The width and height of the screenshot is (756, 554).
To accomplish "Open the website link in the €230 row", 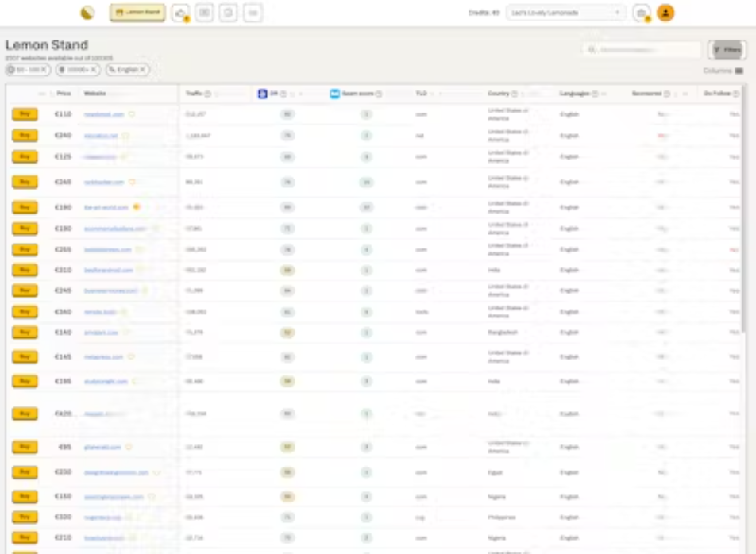I will tap(116, 472).
